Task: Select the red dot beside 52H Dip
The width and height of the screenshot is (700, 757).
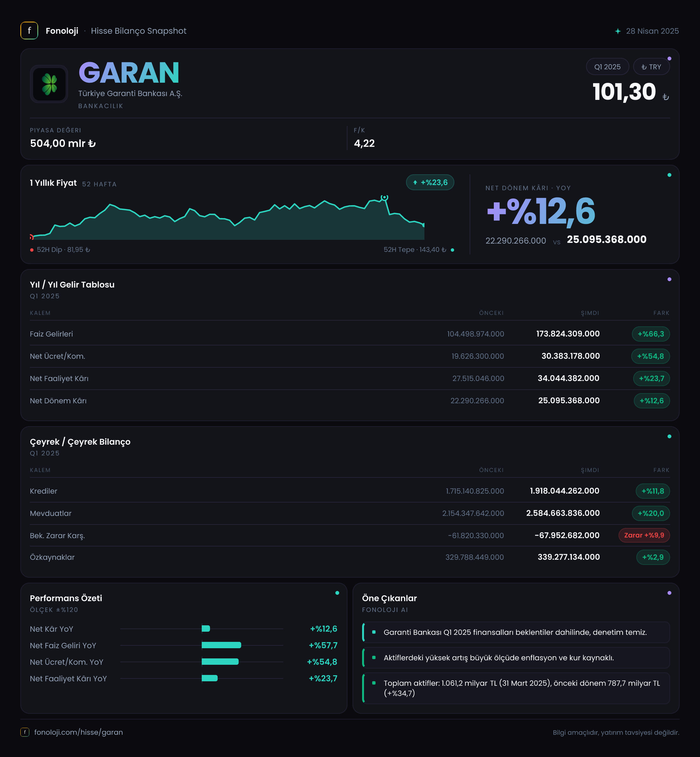Action: coord(32,250)
